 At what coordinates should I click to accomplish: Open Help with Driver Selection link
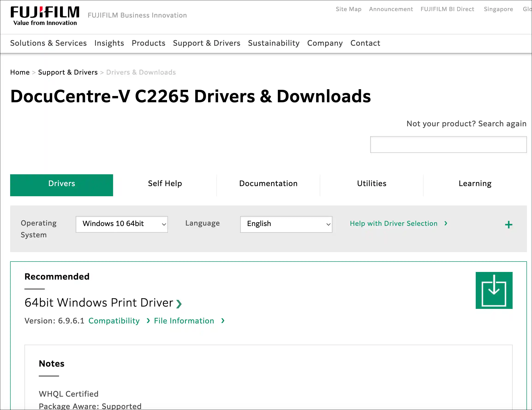click(398, 223)
